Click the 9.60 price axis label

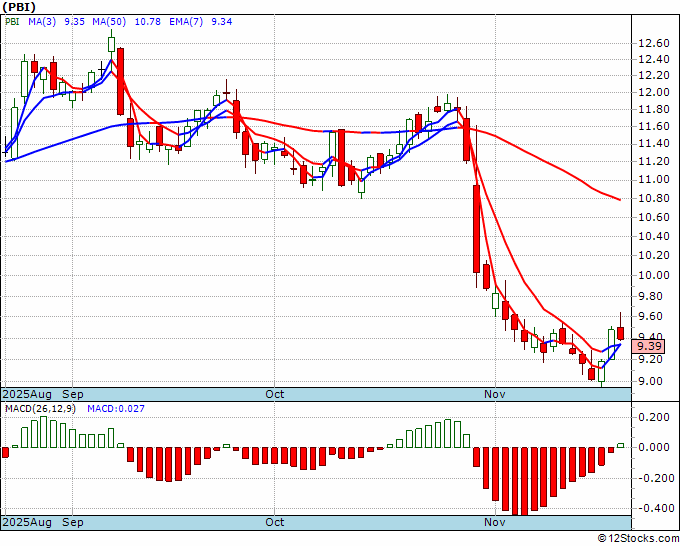[651, 317]
